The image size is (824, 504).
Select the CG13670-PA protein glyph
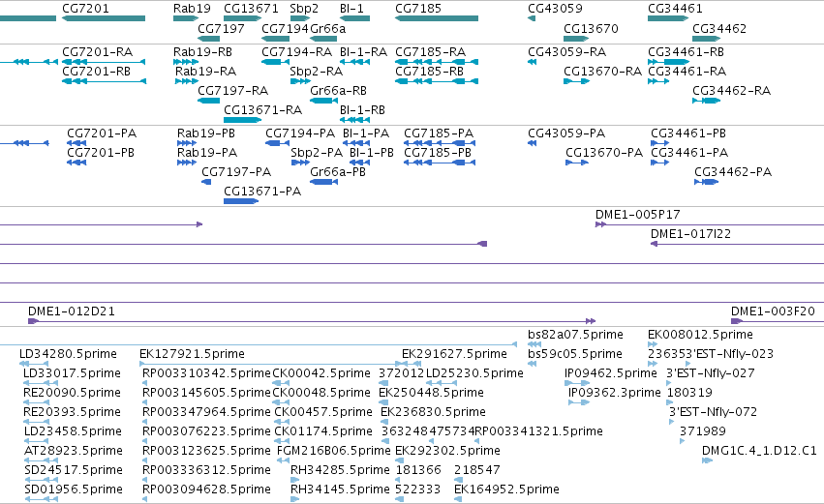click(x=577, y=163)
